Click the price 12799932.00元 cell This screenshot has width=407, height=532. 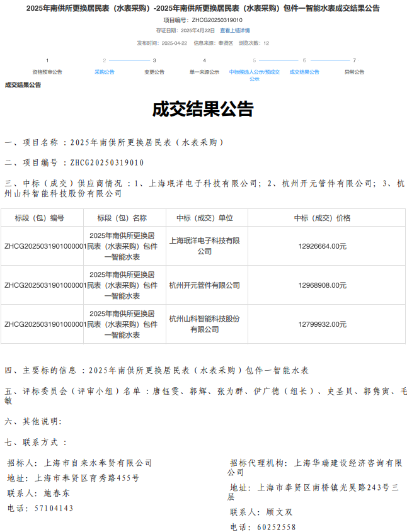click(323, 324)
